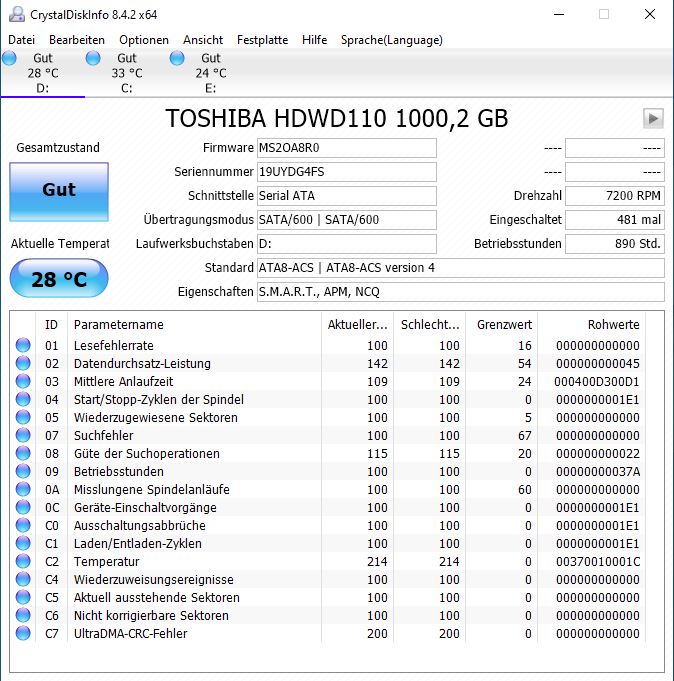The image size is (674, 681).
Task: Click the raw value 000000000045
Action: coord(598,364)
